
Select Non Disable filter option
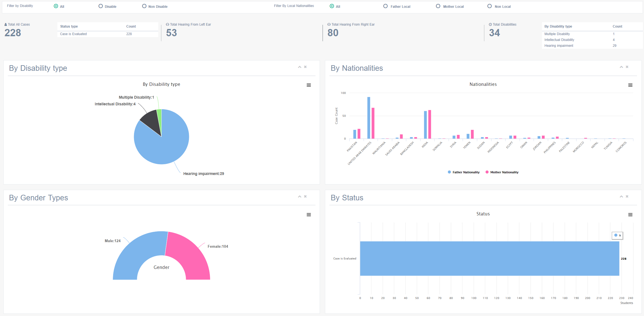[144, 6]
